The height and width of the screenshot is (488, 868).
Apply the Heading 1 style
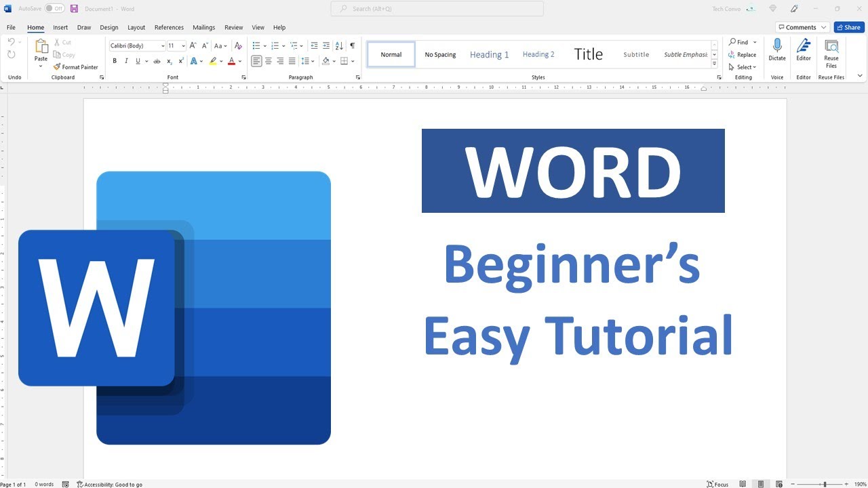490,54
